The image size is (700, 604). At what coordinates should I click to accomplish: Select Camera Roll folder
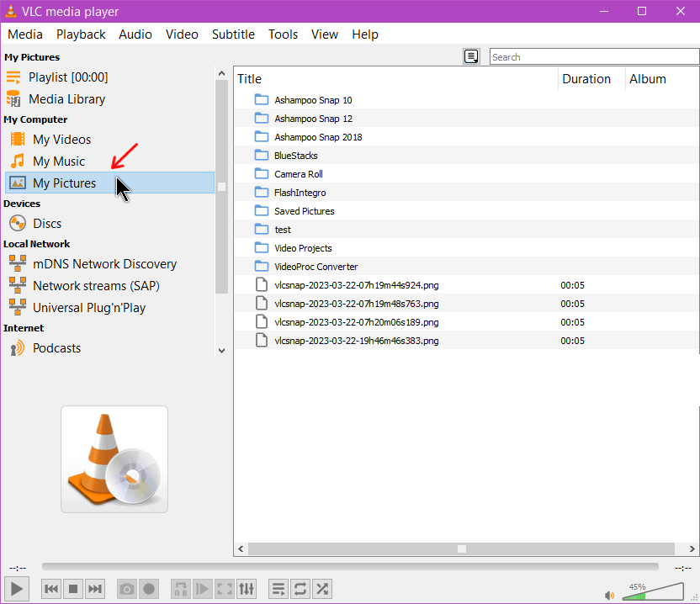(x=466, y=174)
